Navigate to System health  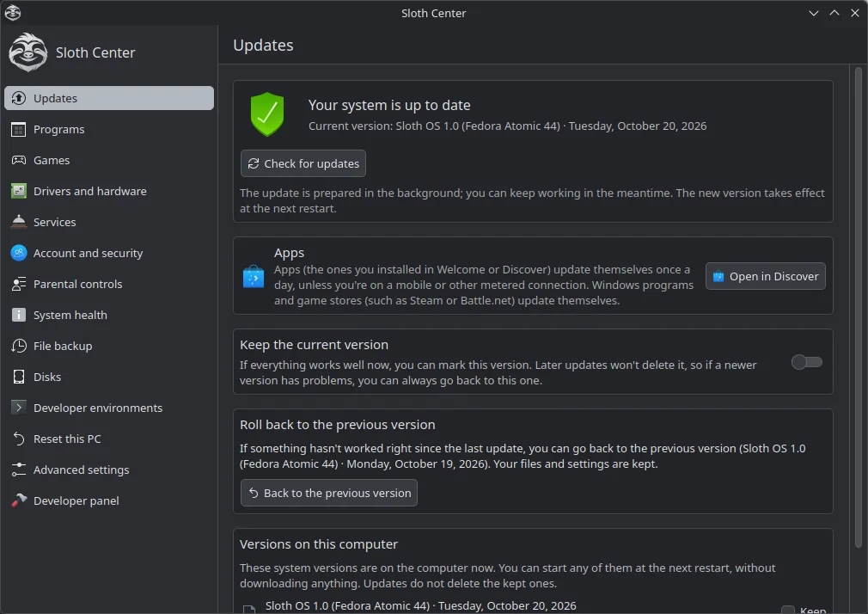point(109,315)
